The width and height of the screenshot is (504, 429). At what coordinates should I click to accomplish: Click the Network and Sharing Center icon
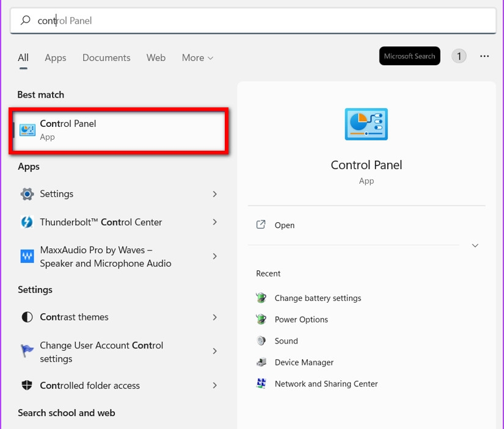tap(260, 383)
